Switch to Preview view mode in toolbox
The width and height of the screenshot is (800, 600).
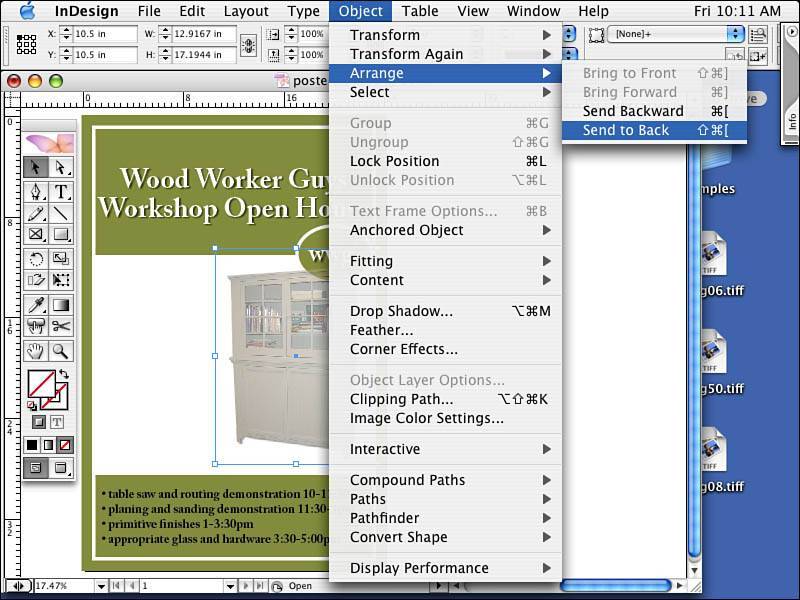(62, 467)
